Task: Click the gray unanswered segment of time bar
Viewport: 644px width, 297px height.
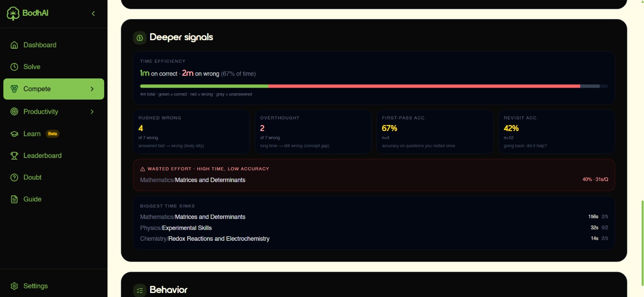Action: click(590, 86)
